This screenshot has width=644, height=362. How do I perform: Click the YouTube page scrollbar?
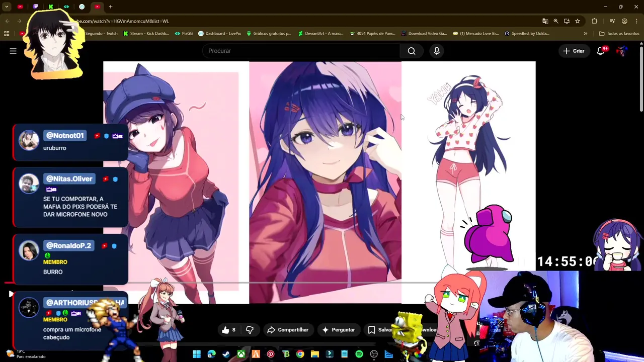point(641,79)
